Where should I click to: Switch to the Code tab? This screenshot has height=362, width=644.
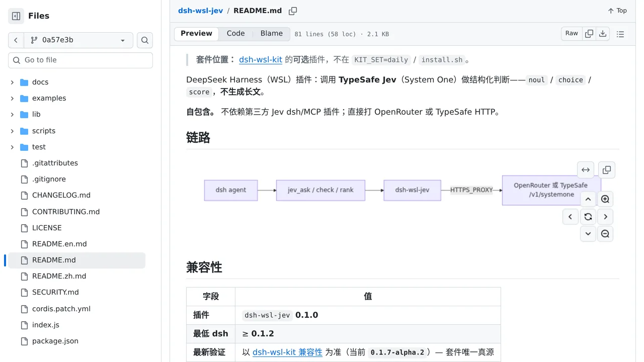coord(235,34)
